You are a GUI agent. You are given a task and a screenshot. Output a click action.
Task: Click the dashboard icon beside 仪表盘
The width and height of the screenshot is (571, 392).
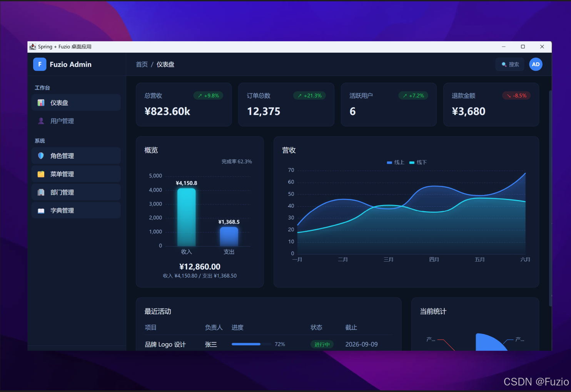pyautogui.click(x=41, y=103)
